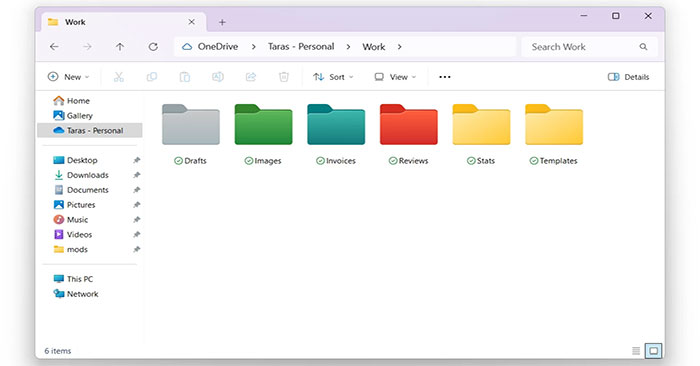Open mods folder from sidebar

[71, 250]
